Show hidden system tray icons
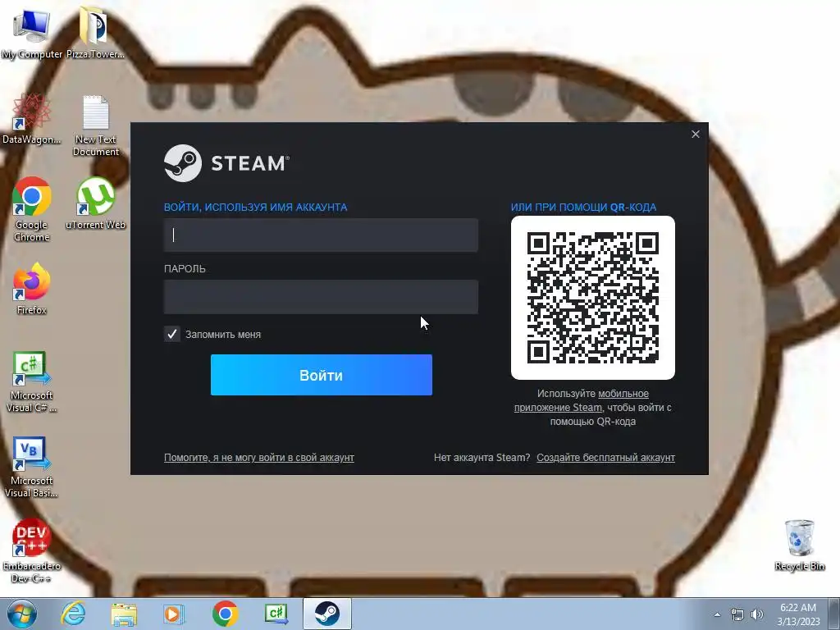Viewport: 840px width, 630px height. point(717,614)
